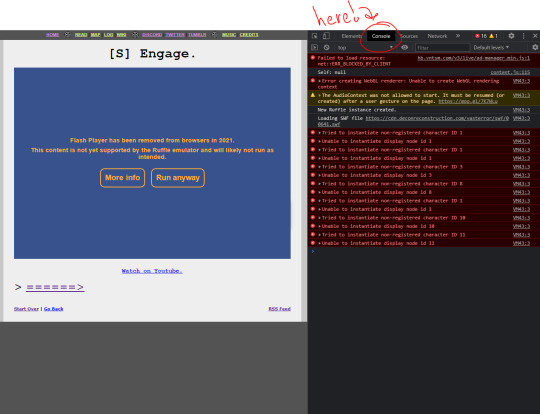
Task: Open the Default levels dropdown
Action: click(x=491, y=47)
